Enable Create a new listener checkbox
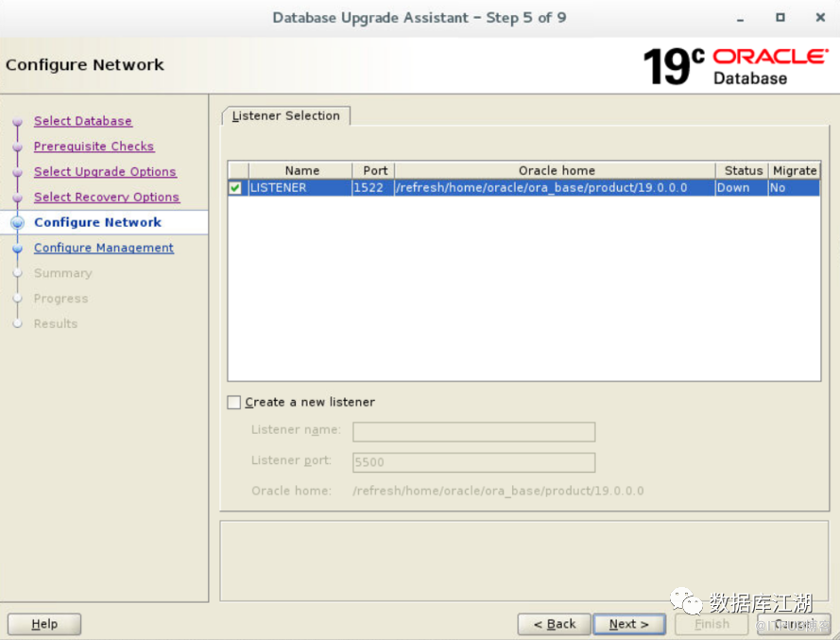840x640 pixels. click(234, 402)
